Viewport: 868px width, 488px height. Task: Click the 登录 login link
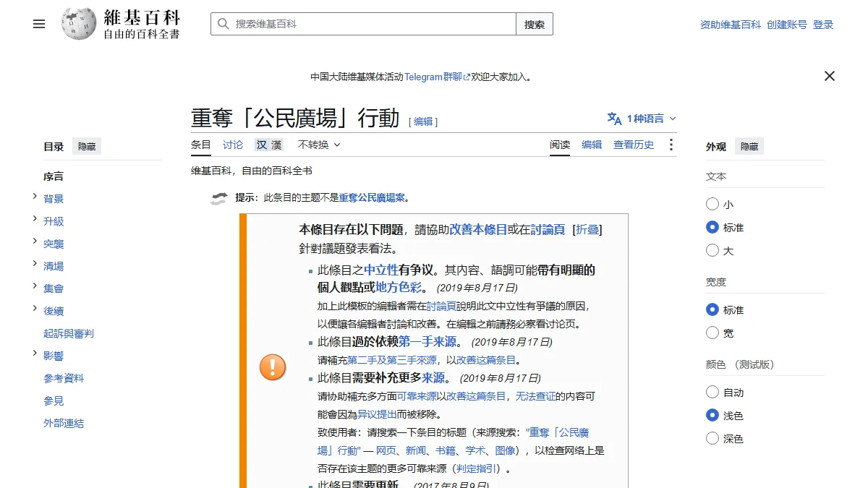(x=823, y=25)
